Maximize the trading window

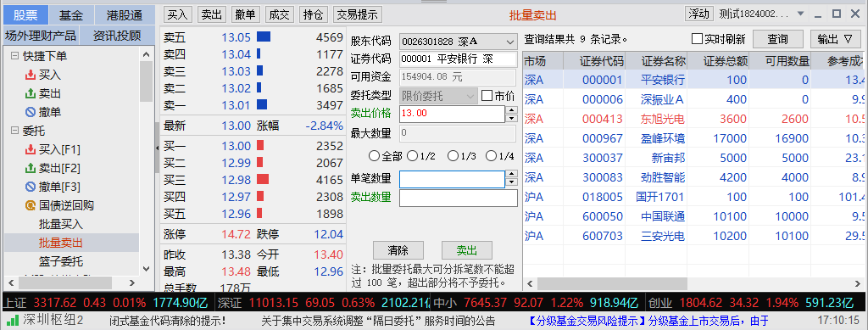coord(837,14)
